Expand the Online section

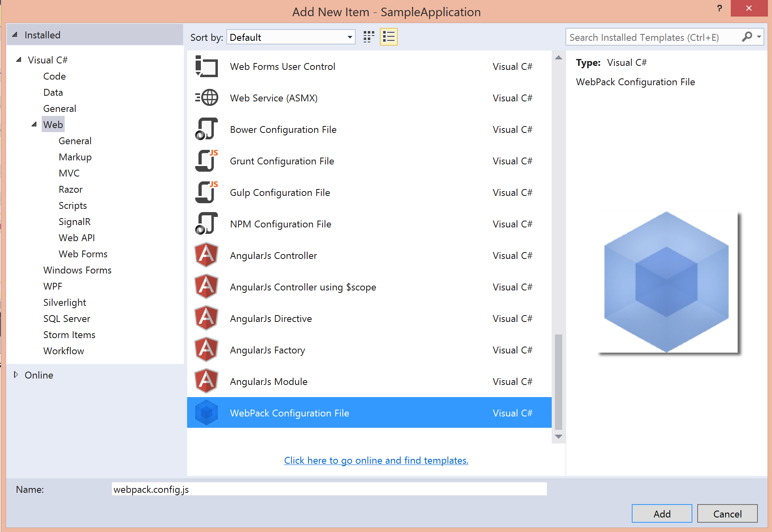(16, 374)
